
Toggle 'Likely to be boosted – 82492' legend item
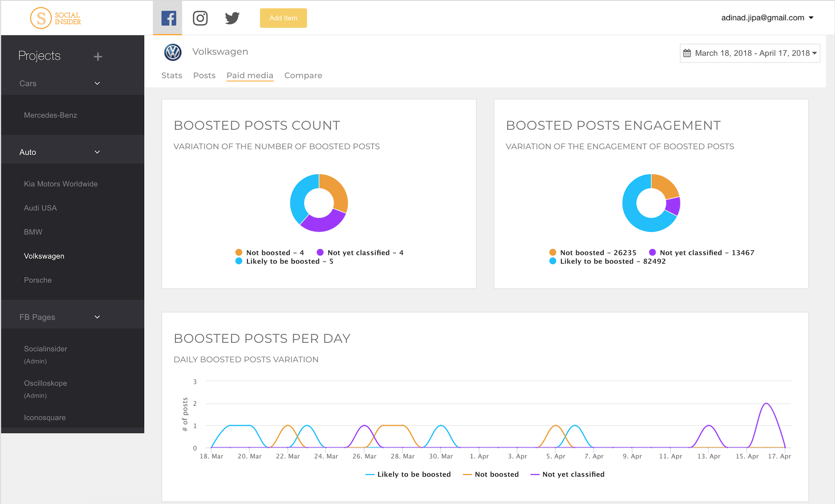point(607,261)
